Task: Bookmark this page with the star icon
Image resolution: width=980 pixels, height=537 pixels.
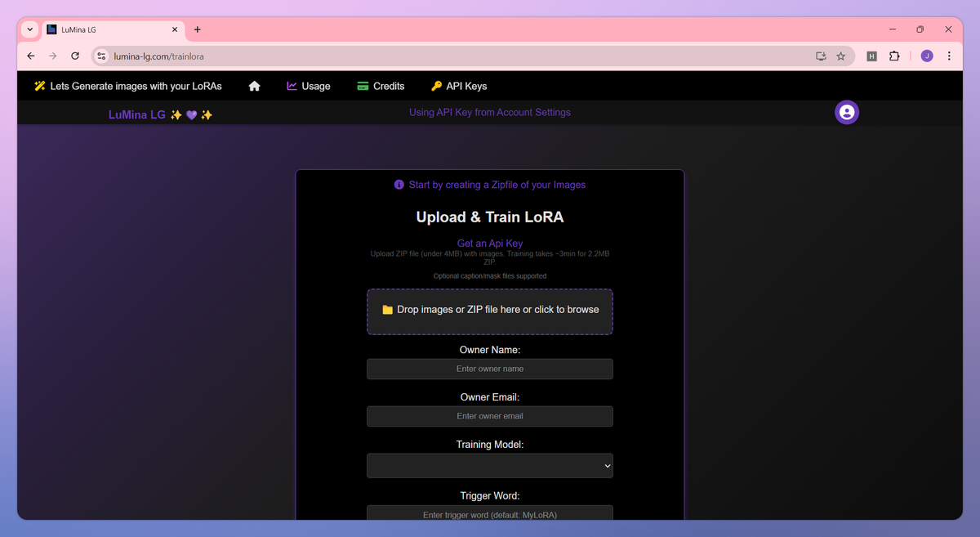Action: point(841,56)
